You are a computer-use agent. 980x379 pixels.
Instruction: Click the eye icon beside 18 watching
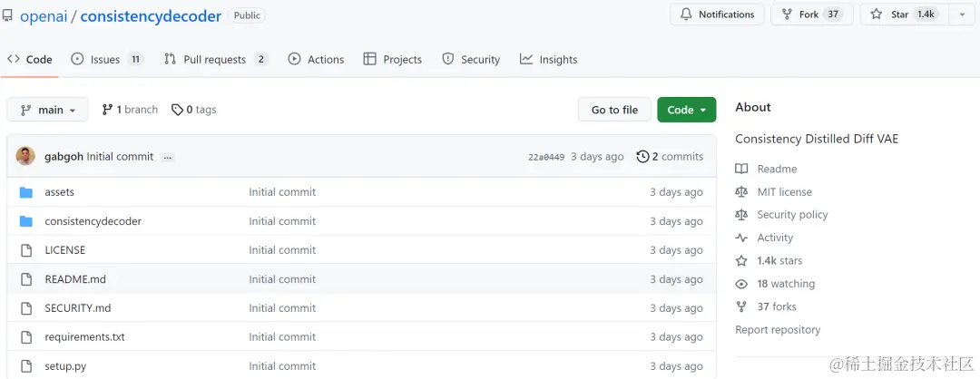point(741,284)
